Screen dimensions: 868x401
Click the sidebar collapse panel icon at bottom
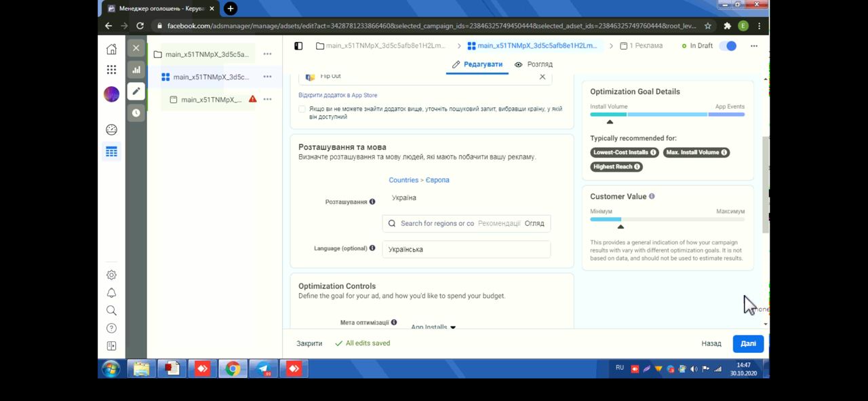pos(111,346)
